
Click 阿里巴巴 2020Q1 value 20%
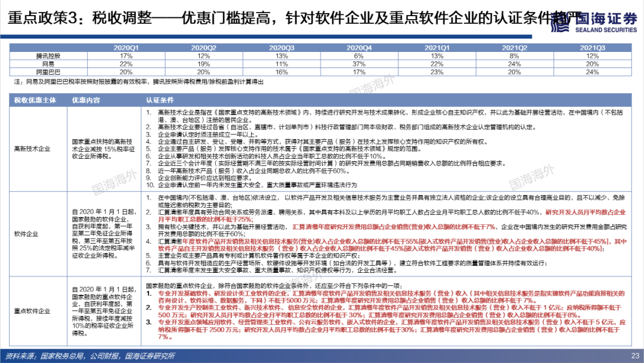126,72
